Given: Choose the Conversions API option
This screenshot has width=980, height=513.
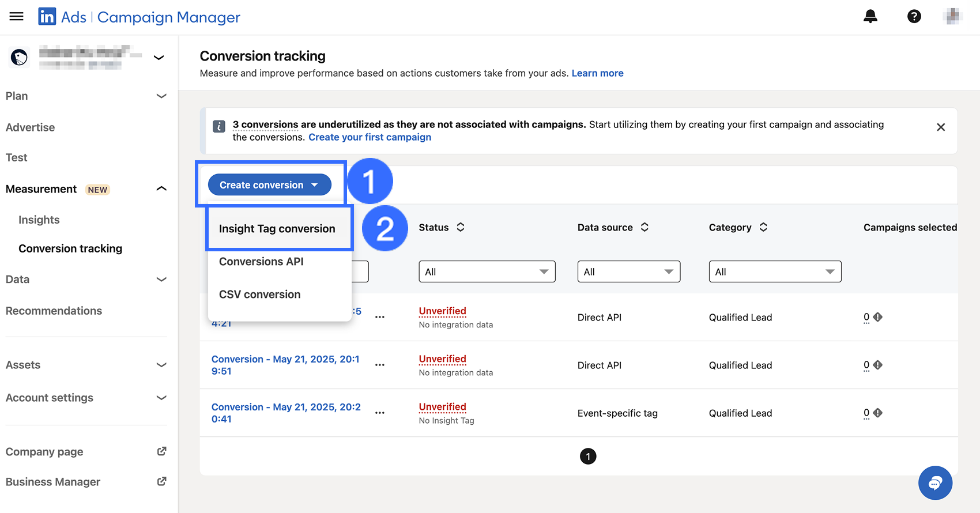Looking at the screenshot, I should (x=261, y=262).
